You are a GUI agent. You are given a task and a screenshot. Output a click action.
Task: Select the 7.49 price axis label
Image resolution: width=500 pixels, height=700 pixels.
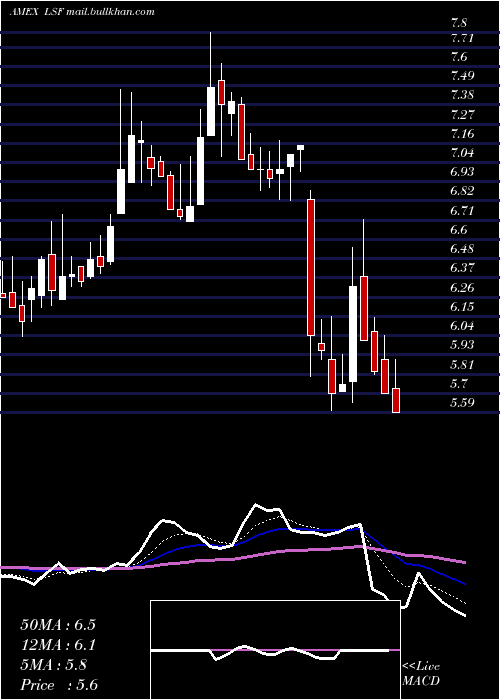[463, 76]
